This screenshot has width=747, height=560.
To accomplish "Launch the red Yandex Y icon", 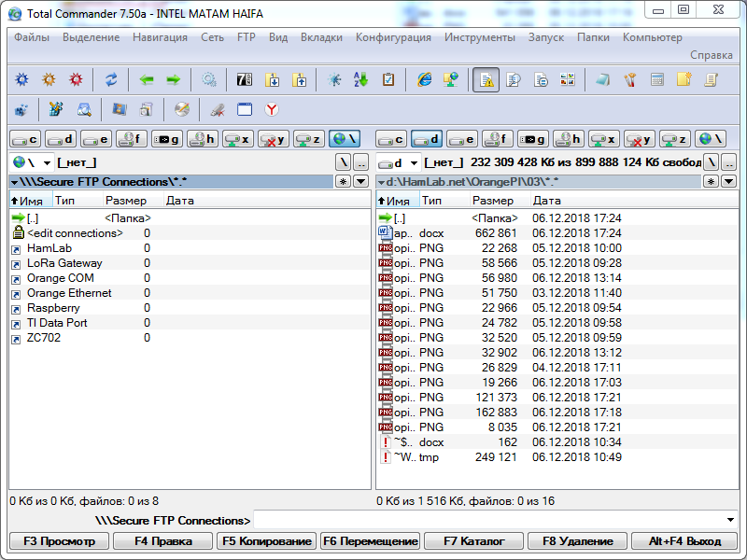I will [x=272, y=110].
